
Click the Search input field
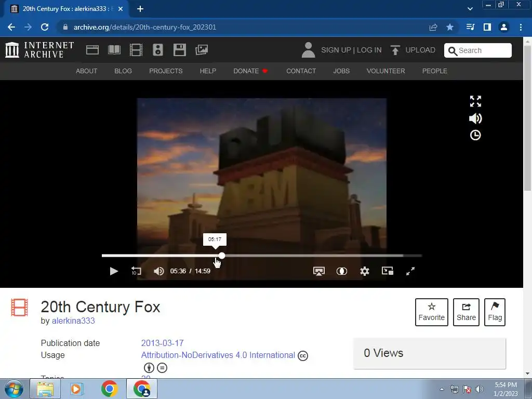[478, 50]
